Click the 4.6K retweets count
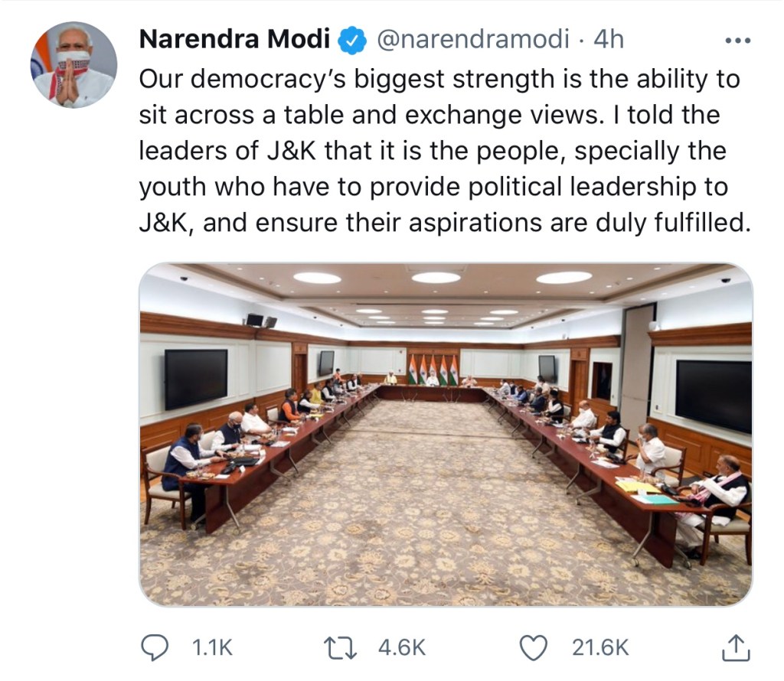 (x=402, y=648)
